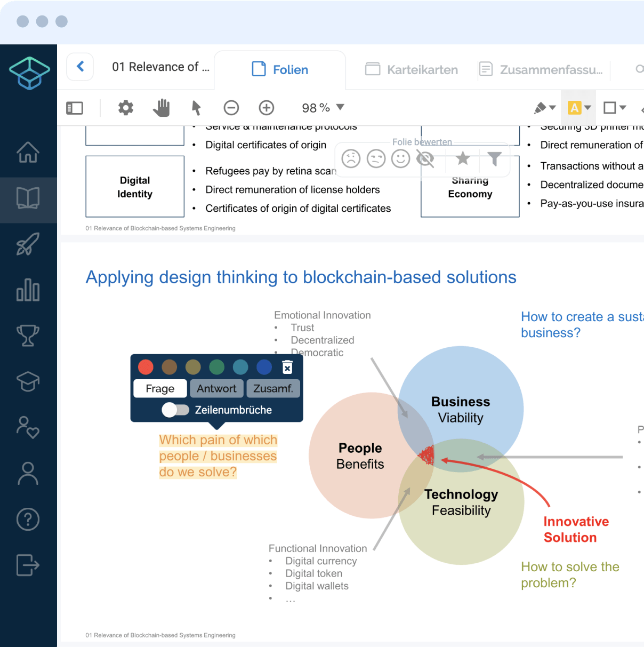Screen dimensions: 644x647
Task: Open the PDF viewer settings gear
Action: click(126, 108)
